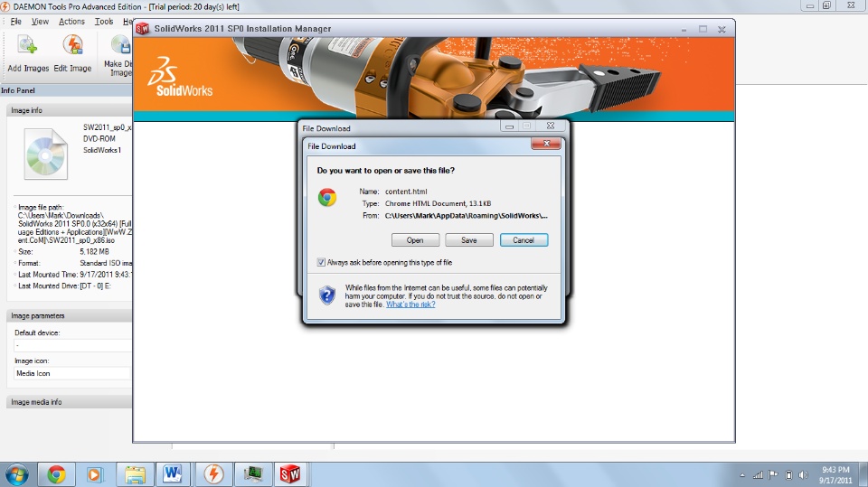The image size is (868, 487).
Task: Click the blue shield help icon
Action: [x=327, y=295]
